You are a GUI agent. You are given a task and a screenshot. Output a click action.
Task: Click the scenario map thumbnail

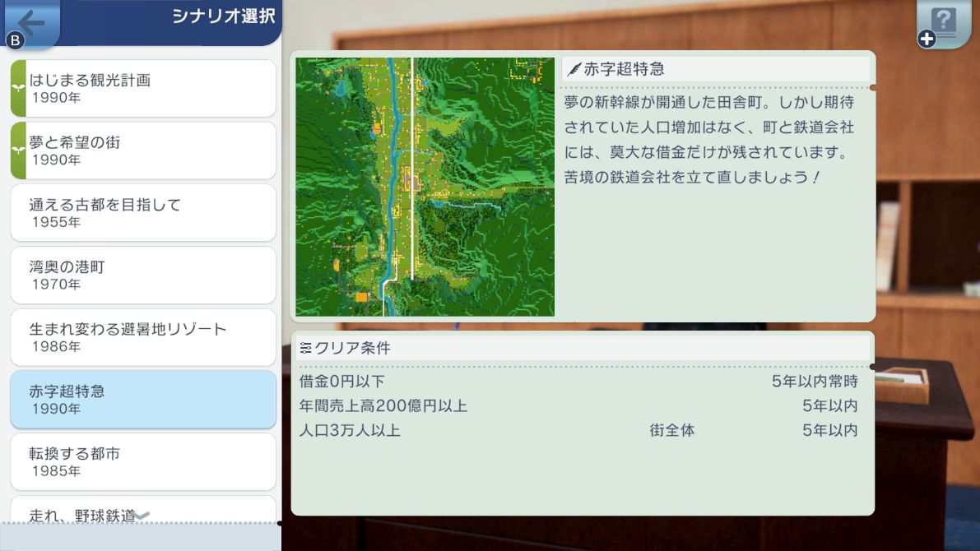click(x=425, y=187)
